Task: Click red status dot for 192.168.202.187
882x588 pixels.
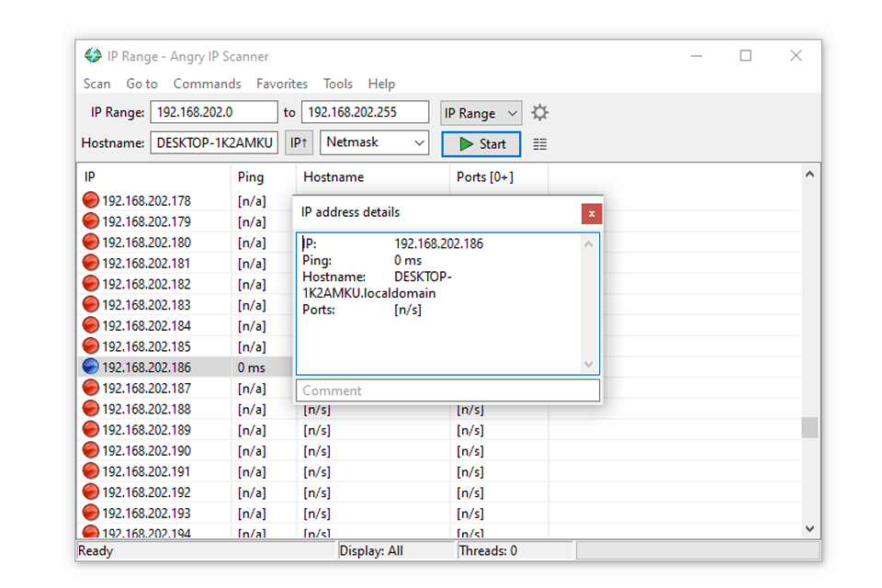Action: [91, 388]
